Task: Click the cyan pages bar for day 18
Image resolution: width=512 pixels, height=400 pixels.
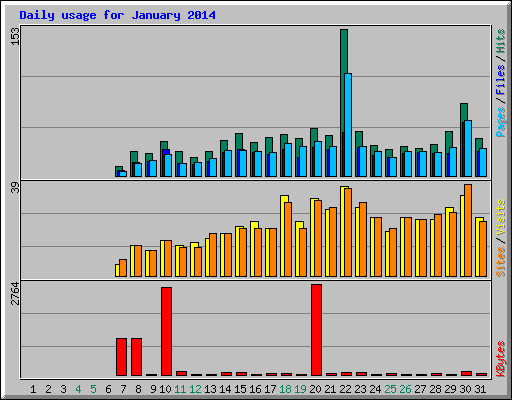Action: (x=288, y=160)
